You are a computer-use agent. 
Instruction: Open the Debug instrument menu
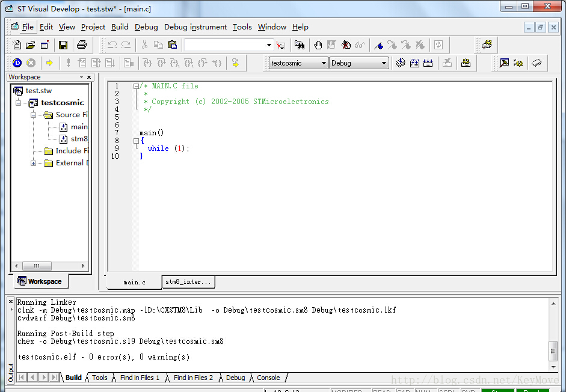[195, 26]
